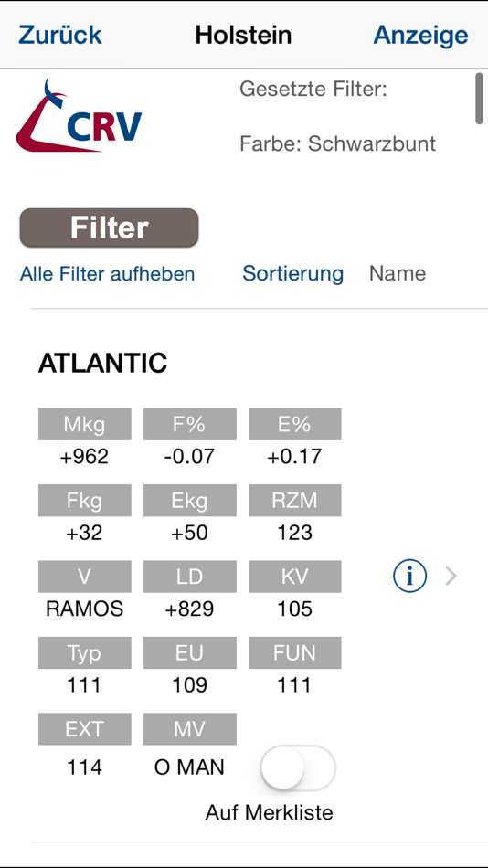Image resolution: width=488 pixels, height=868 pixels.
Task: Open the Sortierung options
Action: 293,273
